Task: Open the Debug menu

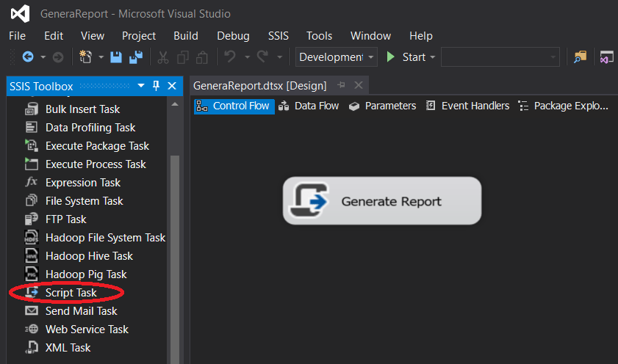Action: [x=233, y=36]
